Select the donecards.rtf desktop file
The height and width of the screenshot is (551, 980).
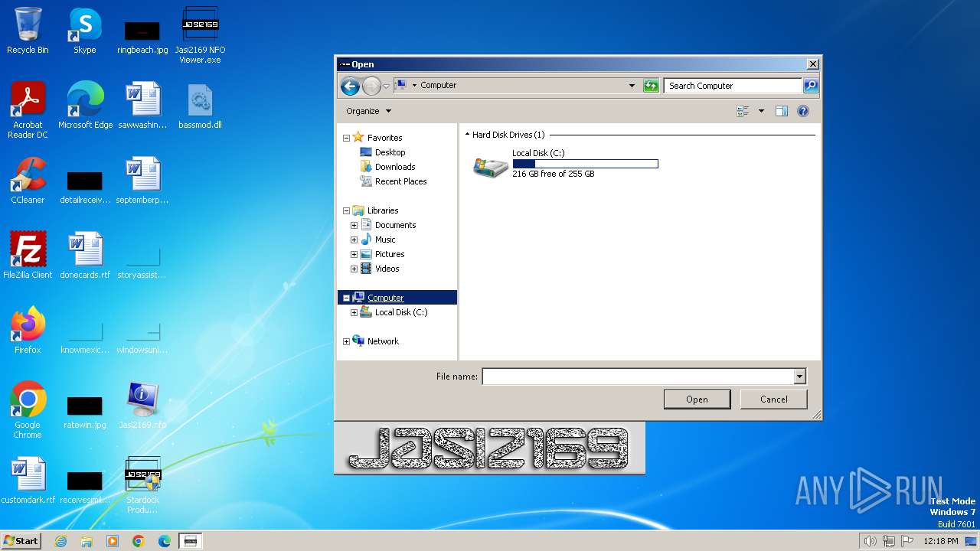[x=85, y=256]
